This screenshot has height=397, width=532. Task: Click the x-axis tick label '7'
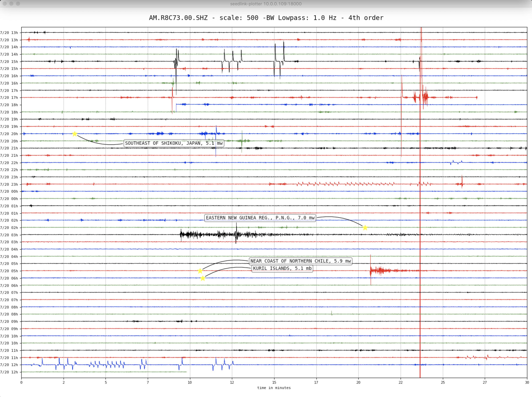[x=148, y=382]
